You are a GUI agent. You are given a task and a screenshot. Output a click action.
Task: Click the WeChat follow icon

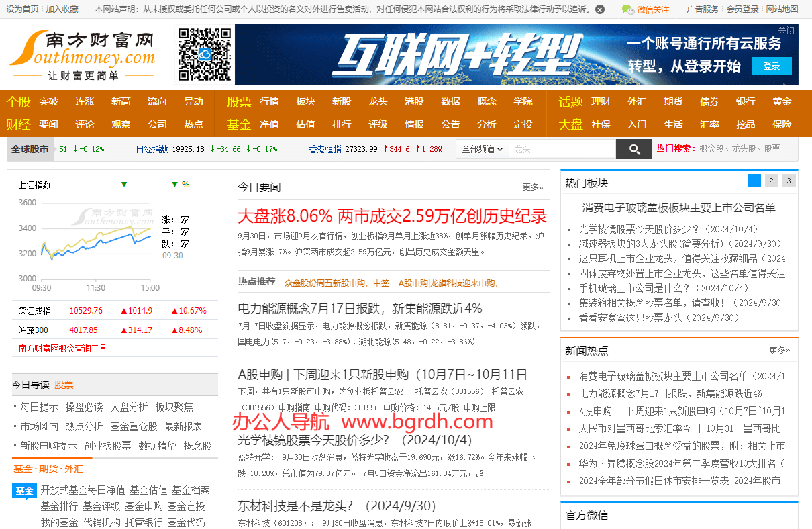[x=627, y=9]
